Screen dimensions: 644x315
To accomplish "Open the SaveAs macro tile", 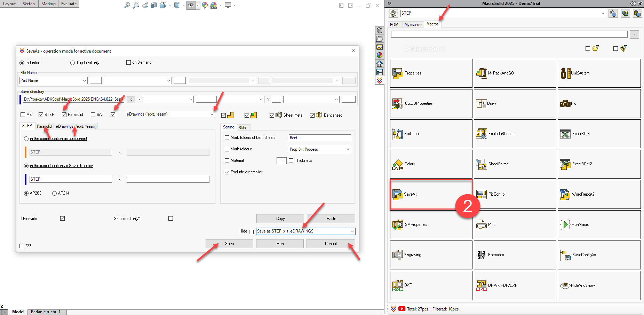I will point(431,194).
